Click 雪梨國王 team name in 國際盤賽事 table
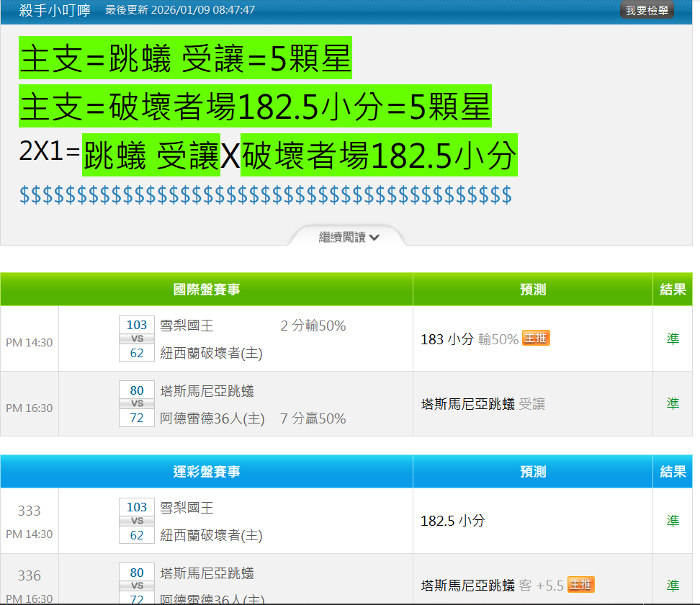The height and width of the screenshot is (605, 700). coord(187,326)
